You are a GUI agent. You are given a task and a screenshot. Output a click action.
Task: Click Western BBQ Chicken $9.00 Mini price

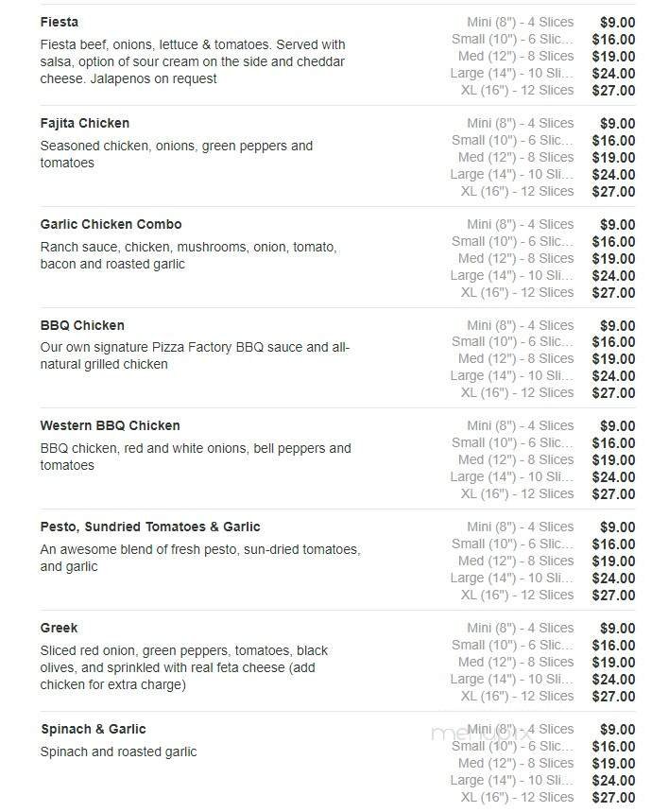(617, 426)
